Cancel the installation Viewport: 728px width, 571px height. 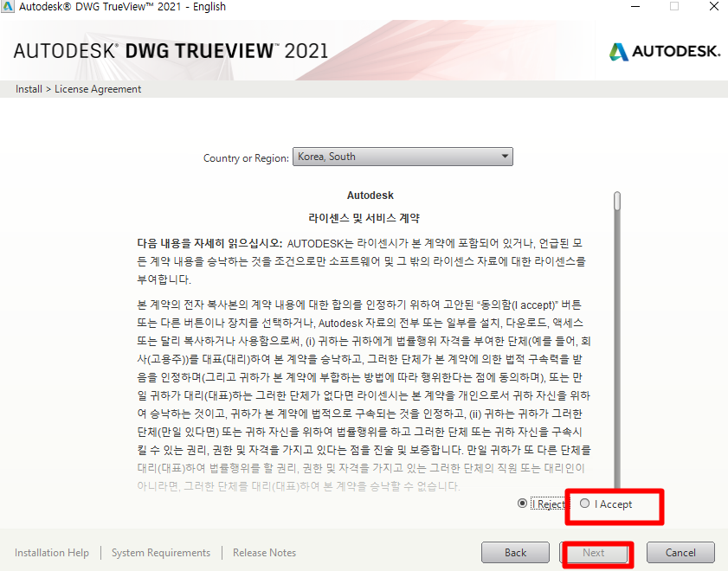coord(680,553)
